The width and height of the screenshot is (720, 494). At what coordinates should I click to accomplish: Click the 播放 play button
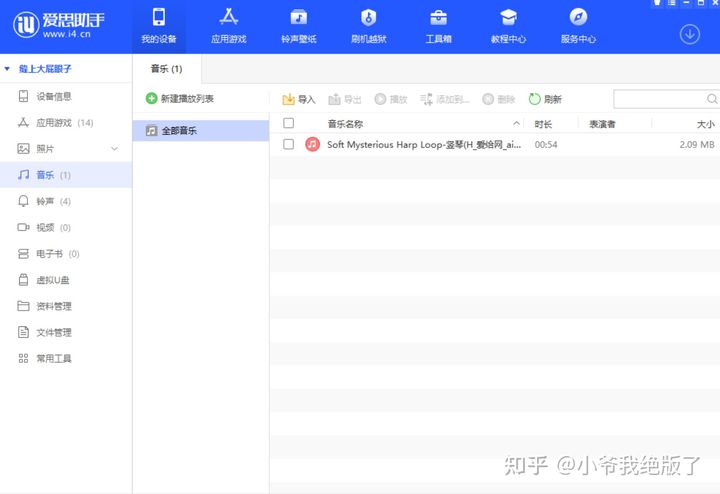pyautogui.click(x=391, y=99)
